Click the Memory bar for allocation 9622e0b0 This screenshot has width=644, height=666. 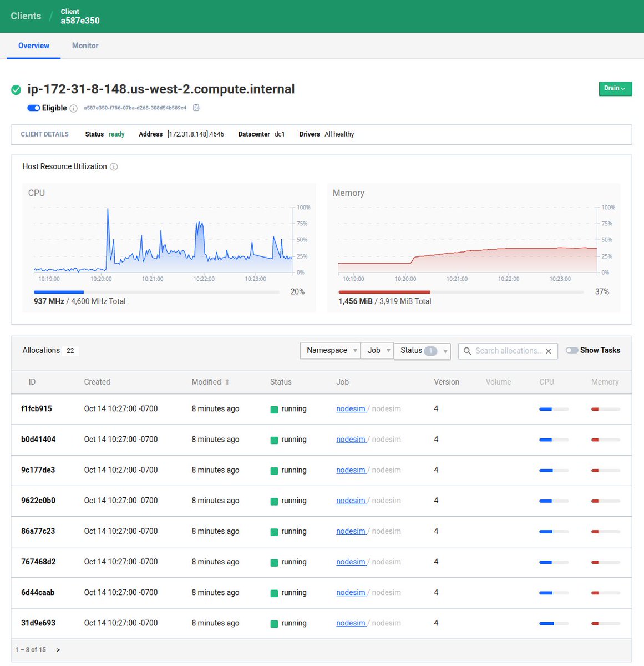(x=606, y=501)
